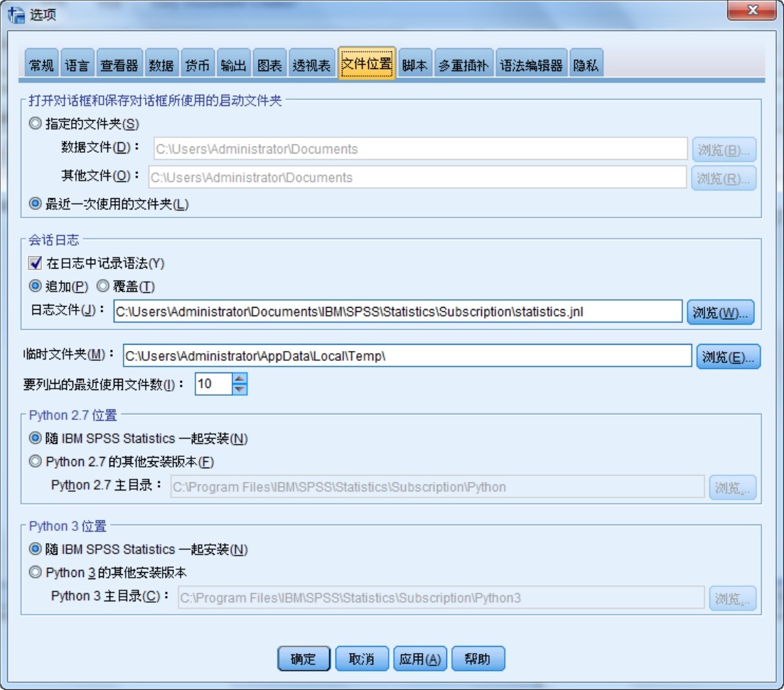Go to the 数据 tab
This screenshot has height=690, width=784.
coord(161,64)
